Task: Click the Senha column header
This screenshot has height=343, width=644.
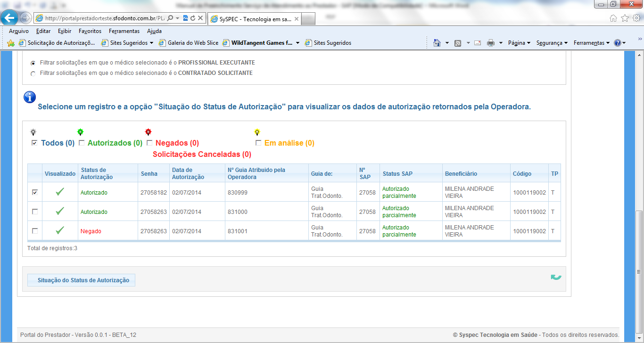Action: [x=149, y=174]
